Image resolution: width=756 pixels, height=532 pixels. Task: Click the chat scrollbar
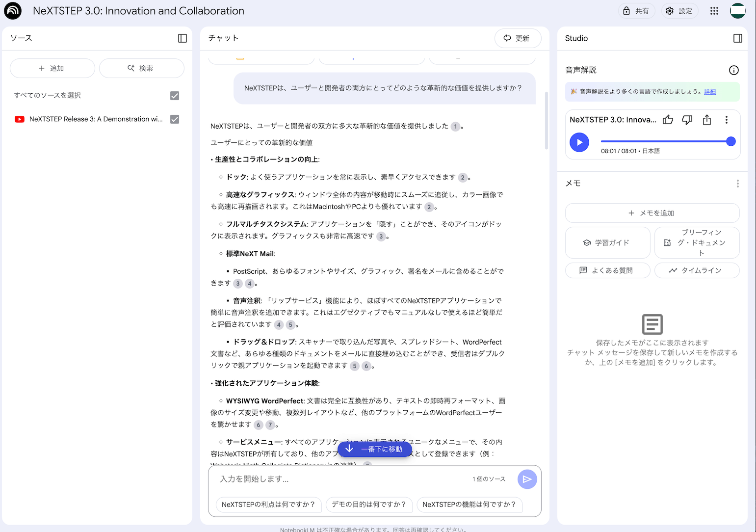click(547, 120)
